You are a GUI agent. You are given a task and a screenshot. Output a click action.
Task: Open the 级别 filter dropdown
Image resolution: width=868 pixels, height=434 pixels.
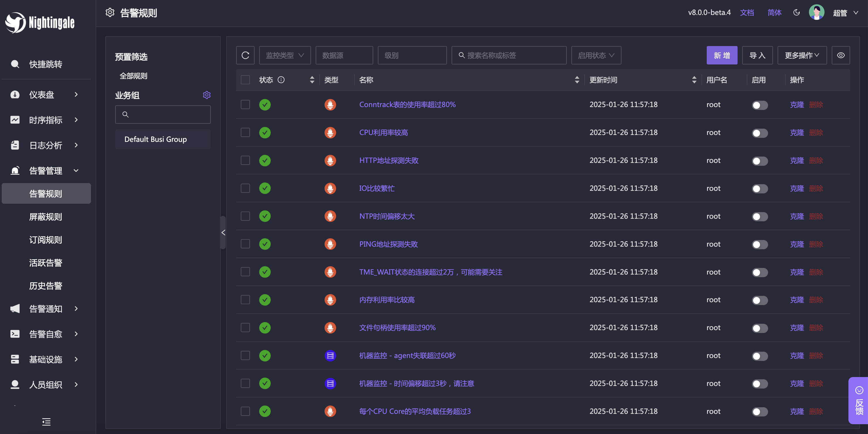[412, 55]
